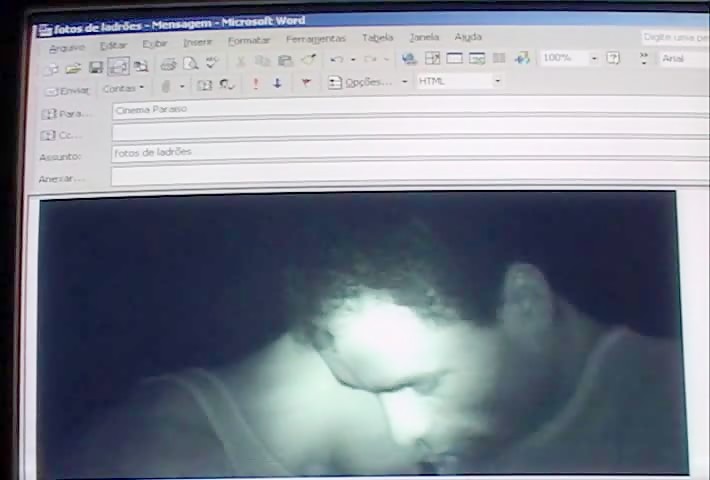Open the HTML message format dropdown
The width and height of the screenshot is (710, 480).
click(497, 81)
